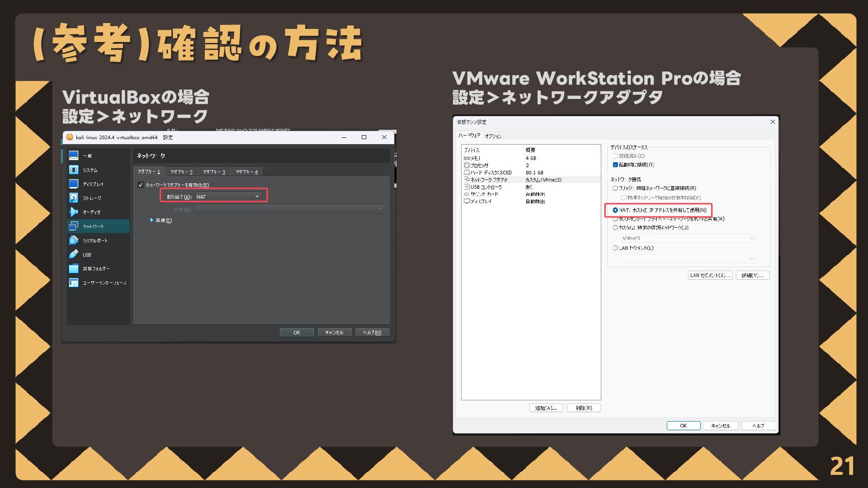Viewport: 868px width, 488px height.
Task: Open the VMnet3 custom network dropdown
Action: (688, 238)
